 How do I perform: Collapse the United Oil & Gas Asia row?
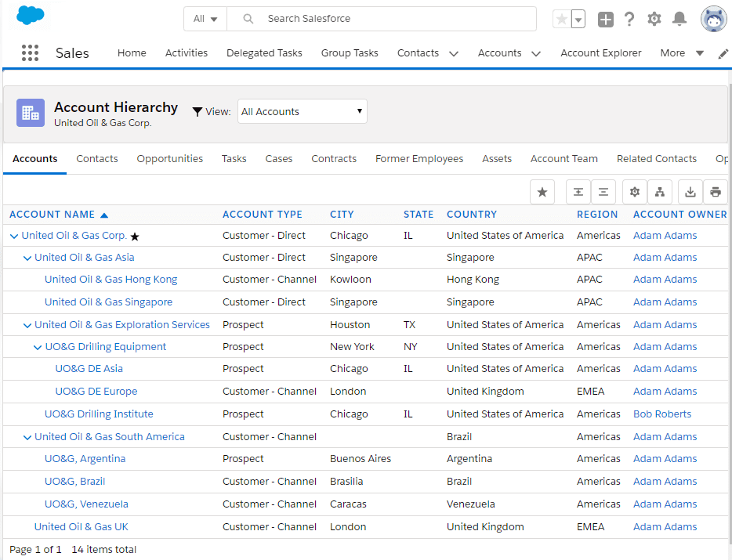(x=27, y=258)
